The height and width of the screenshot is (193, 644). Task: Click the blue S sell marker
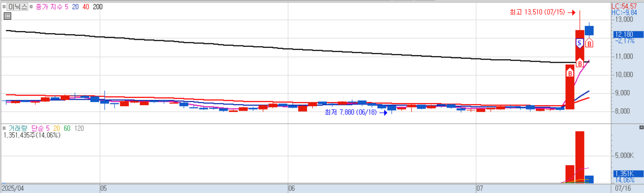tap(579, 43)
